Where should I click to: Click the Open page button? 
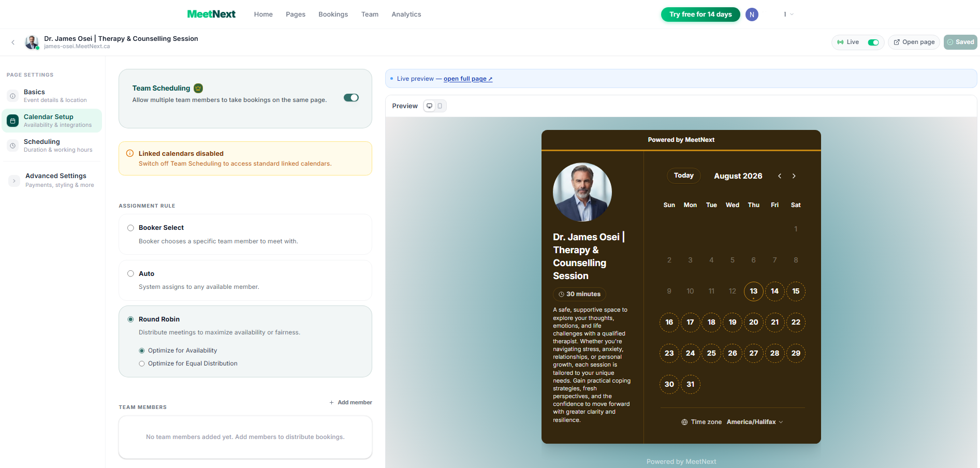(914, 42)
